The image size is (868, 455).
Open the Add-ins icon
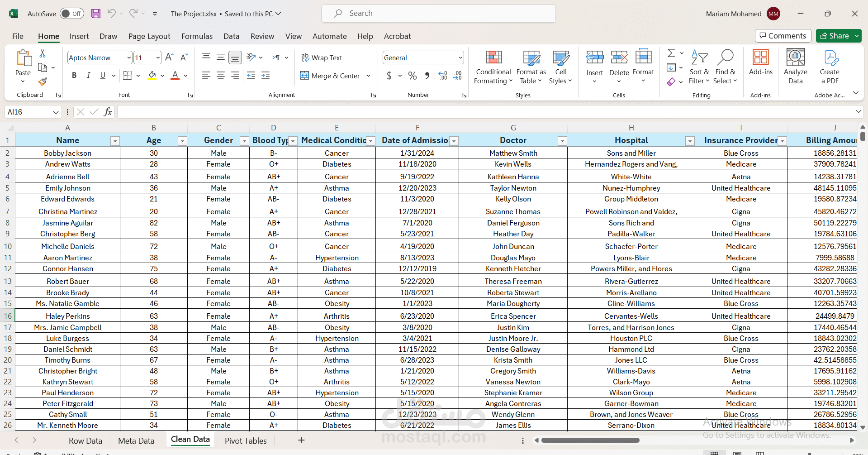coord(761,62)
